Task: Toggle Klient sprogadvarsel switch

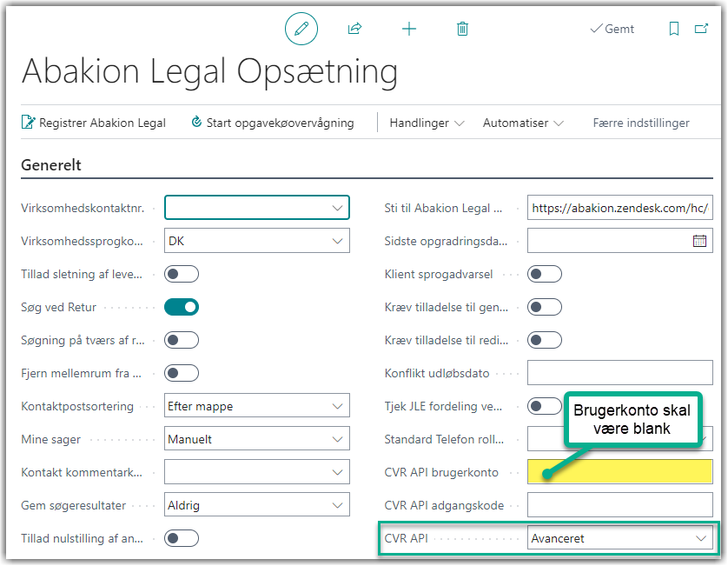Action: tap(545, 274)
